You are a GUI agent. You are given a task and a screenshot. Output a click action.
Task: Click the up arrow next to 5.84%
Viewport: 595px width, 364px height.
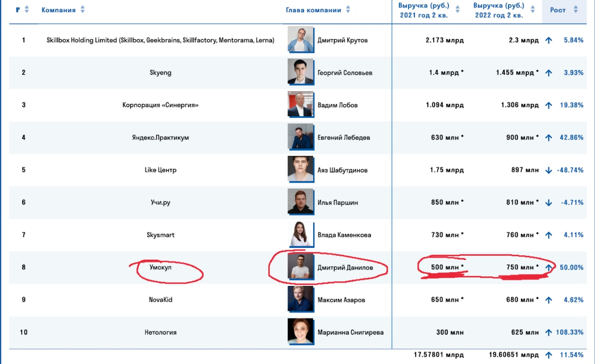tap(549, 40)
